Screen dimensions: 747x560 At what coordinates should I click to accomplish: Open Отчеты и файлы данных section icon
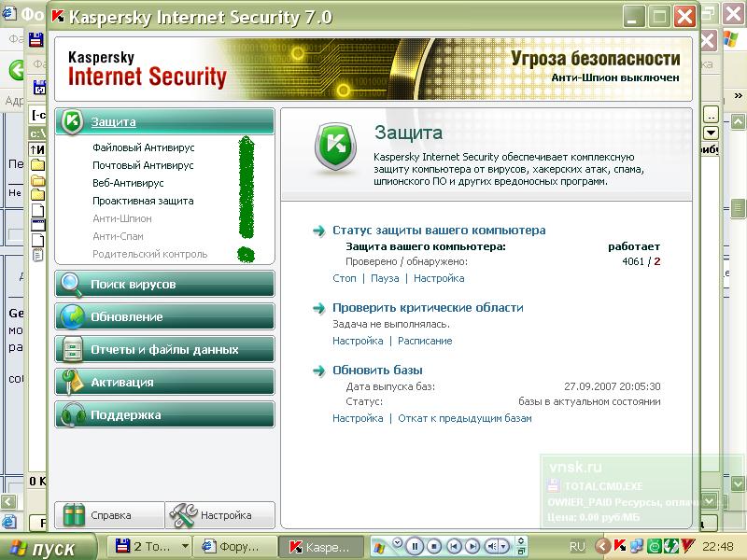(x=71, y=350)
